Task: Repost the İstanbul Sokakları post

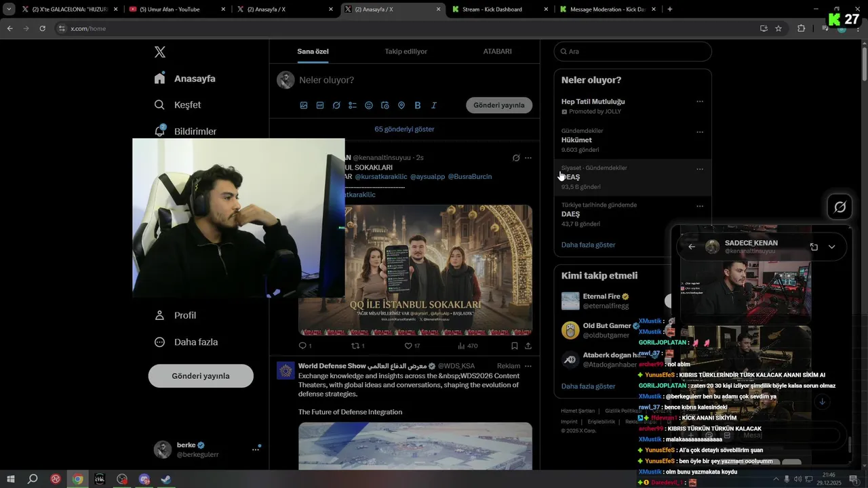Action: pyautogui.click(x=354, y=346)
